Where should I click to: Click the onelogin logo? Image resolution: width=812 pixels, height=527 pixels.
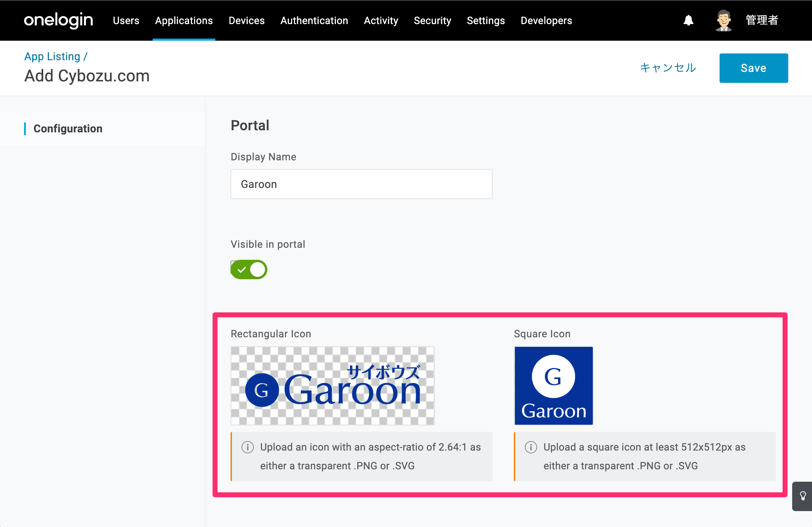58,21
